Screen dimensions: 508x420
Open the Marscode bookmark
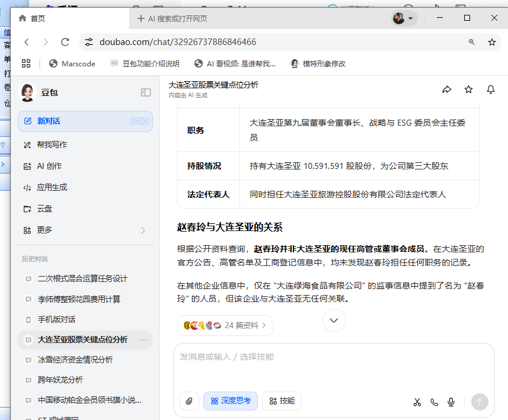[x=72, y=64]
